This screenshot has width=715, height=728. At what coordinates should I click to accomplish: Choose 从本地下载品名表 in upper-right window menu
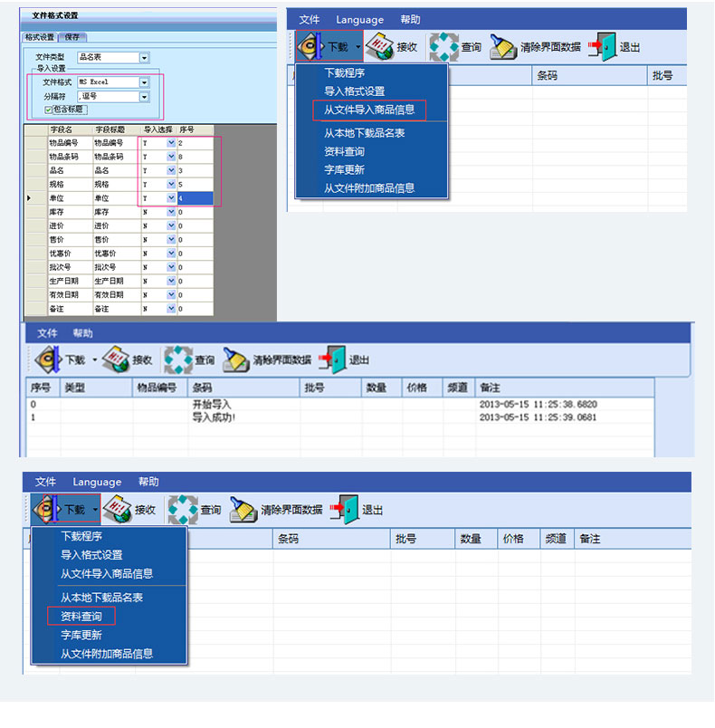[364, 133]
